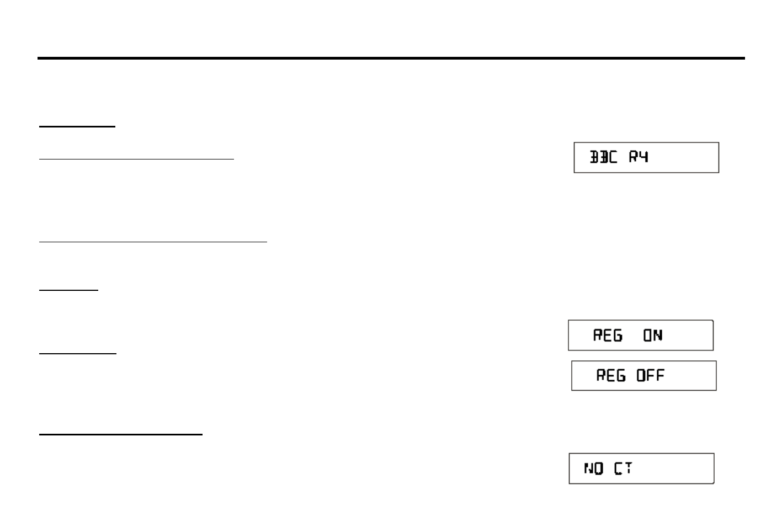Image resolution: width=782 pixels, height=532 pixels.
Task: Click the R4 label in the display
Action: (639, 157)
